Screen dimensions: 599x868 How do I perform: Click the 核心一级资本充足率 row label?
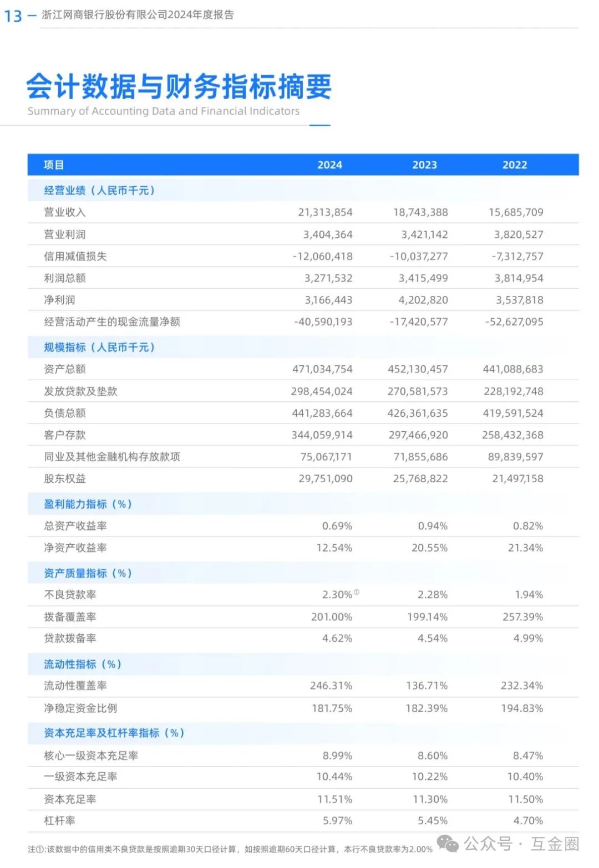click(x=92, y=755)
